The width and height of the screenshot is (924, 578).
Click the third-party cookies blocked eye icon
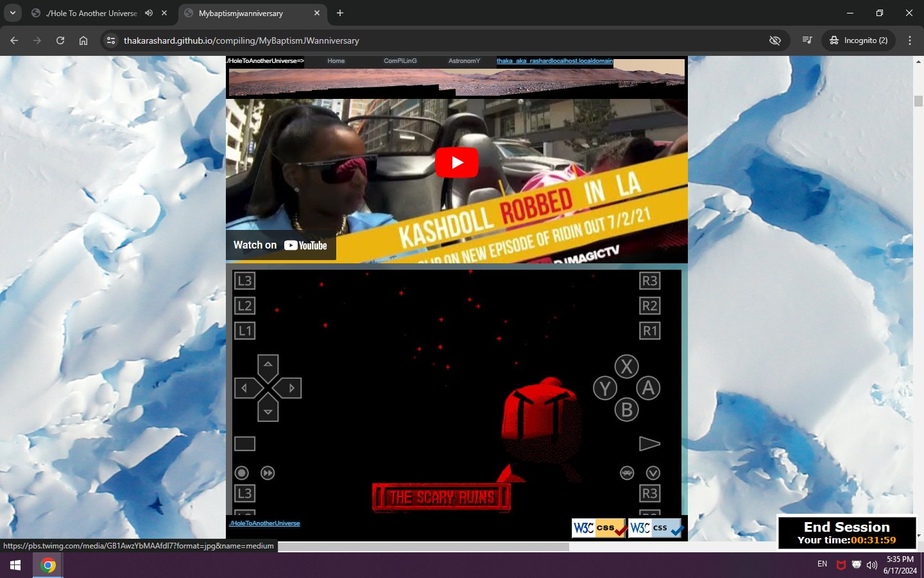click(775, 40)
